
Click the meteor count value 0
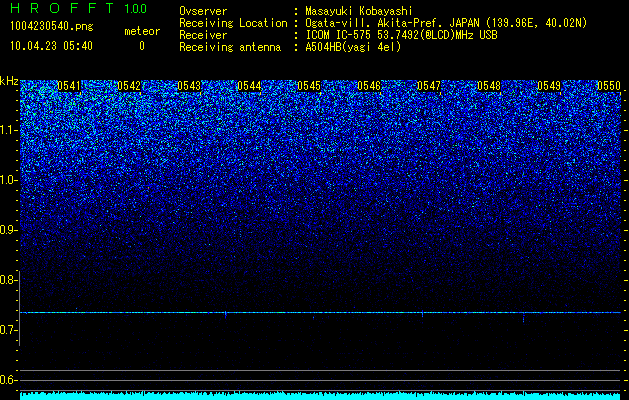click(x=142, y=46)
